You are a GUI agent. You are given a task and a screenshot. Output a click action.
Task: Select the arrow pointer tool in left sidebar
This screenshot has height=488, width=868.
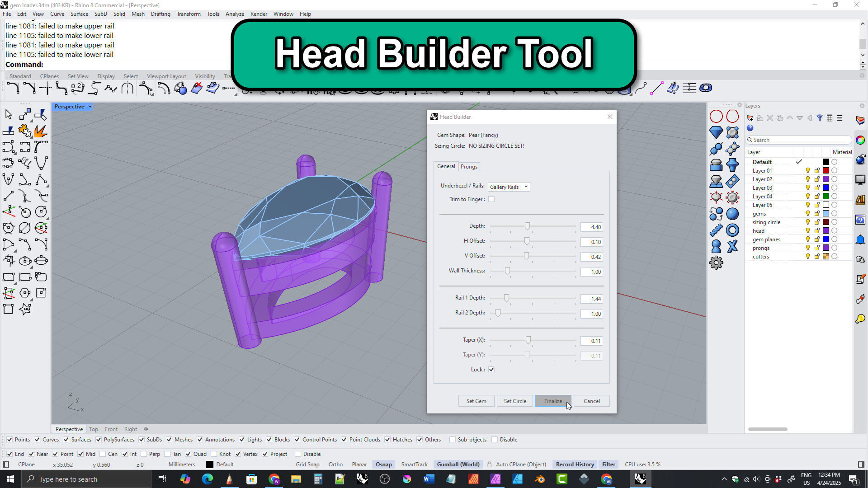click(8, 115)
